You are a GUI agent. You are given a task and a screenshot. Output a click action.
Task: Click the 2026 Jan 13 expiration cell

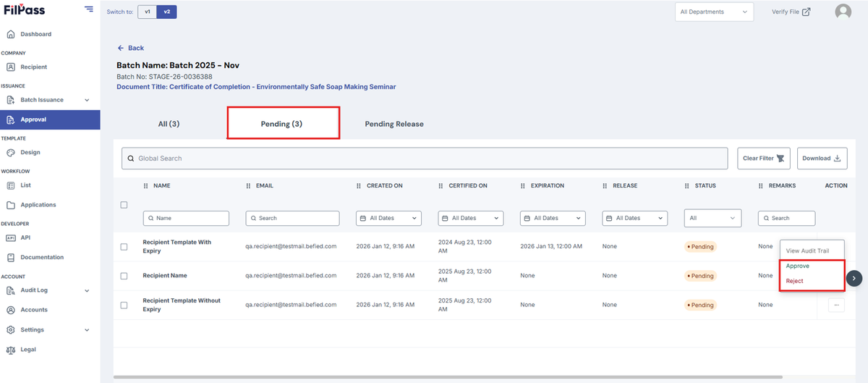pos(551,246)
